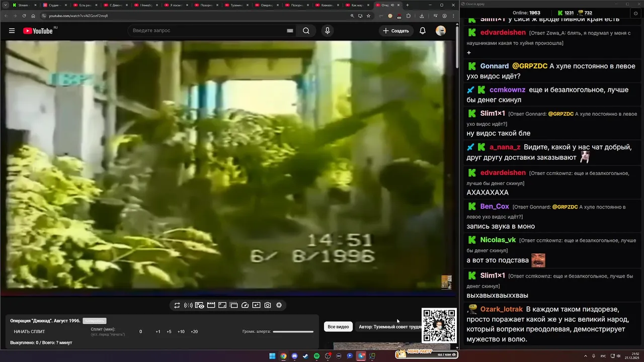Open the playback speed gauge icon
Viewport: 644px width, 362px height.
(x=245, y=305)
